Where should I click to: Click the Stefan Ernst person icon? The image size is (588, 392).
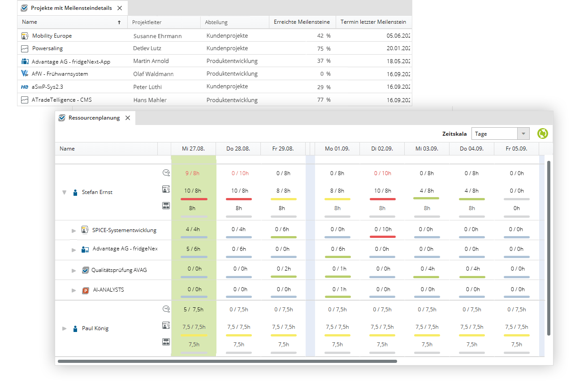click(x=75, y=192)
